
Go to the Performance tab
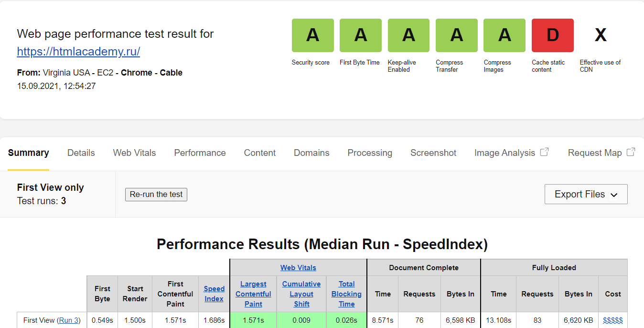(x=200, y=153)
